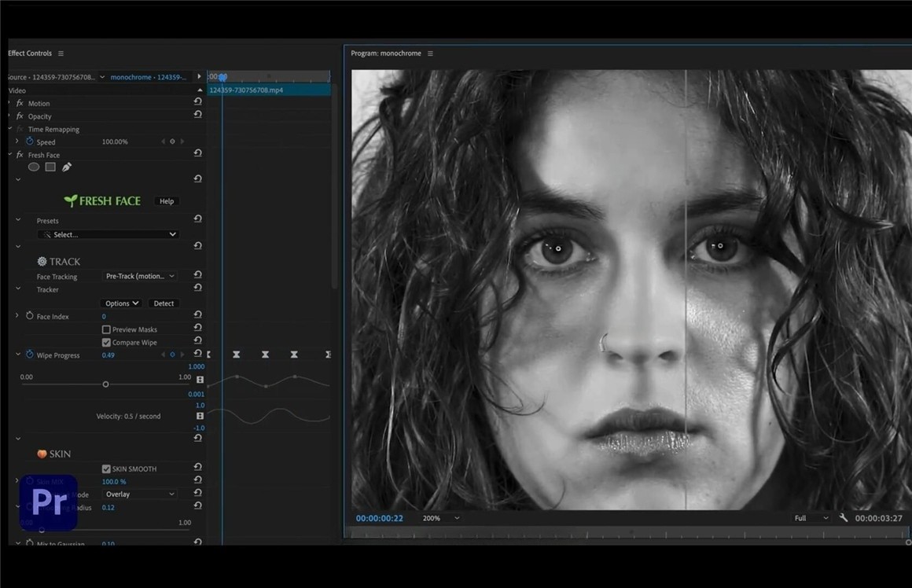Select the rectangle mask tool for Fresh Face
This screenshot has width=912, height=588.
pos(50,167)
